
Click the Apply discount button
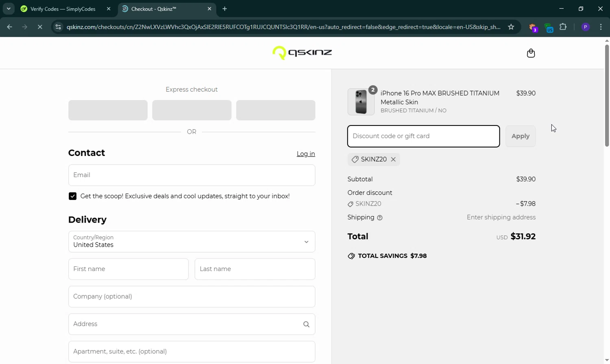(521, 136)
